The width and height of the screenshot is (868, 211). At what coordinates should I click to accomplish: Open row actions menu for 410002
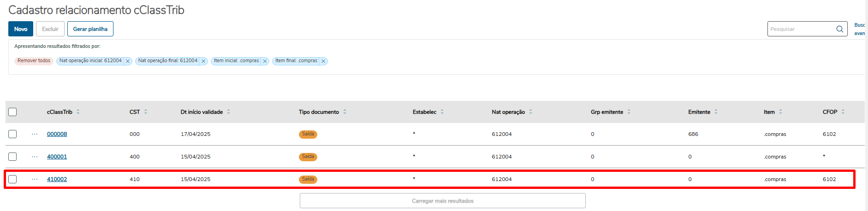(x=35, y=179)
